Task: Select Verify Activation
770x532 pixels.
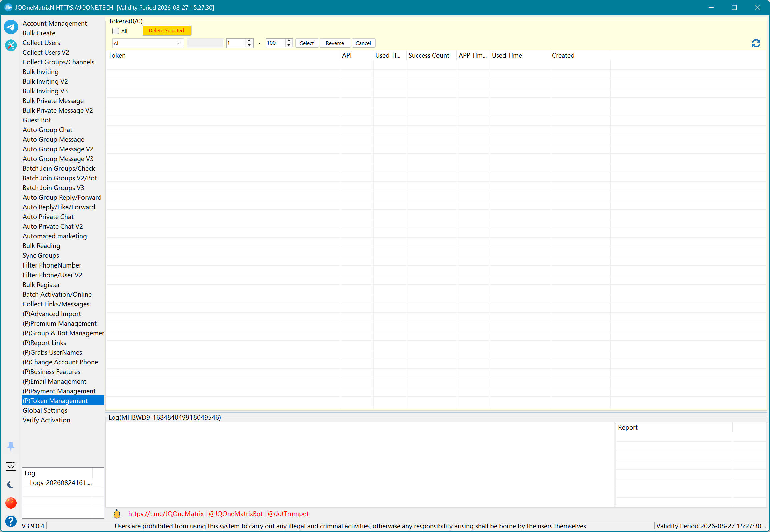Action: click(x=46, y=420)
